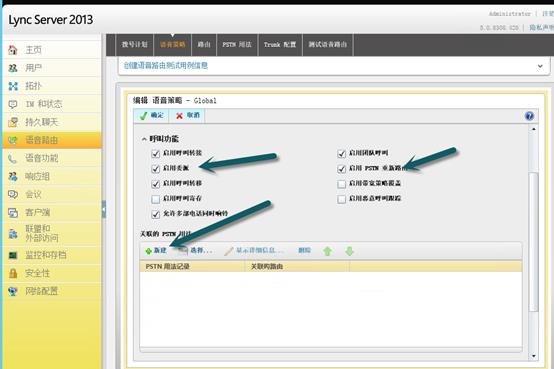Open the 语音功能 voice features section
Viewport: 554px width, 369px height.
pos(52,158)
